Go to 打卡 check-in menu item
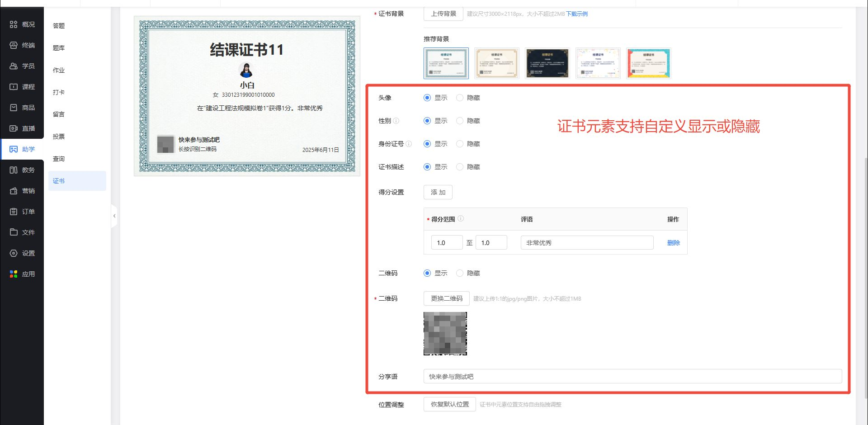The image size is (868, 425). click(x=59, y=92)
